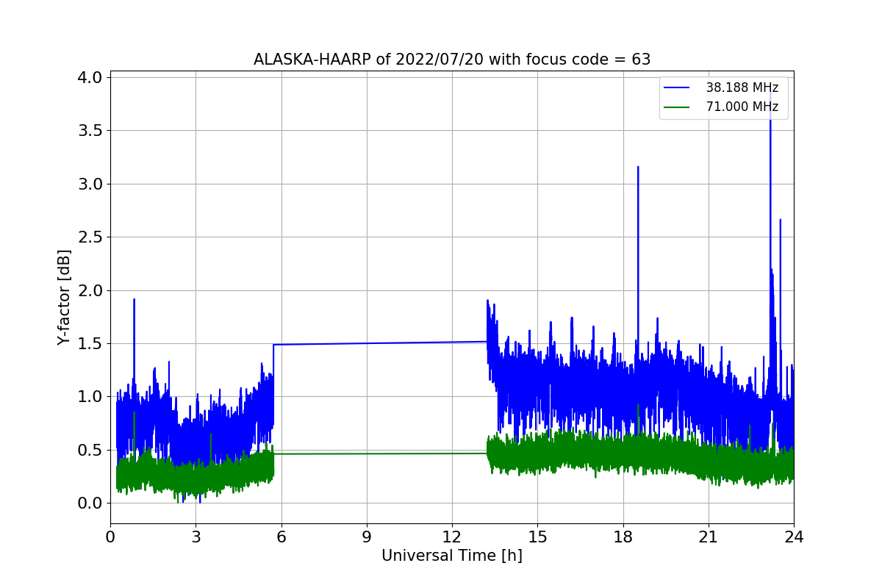Click the Universal Time [h] axis label
The height and width of the screenshot is (588, 882).
452,556
